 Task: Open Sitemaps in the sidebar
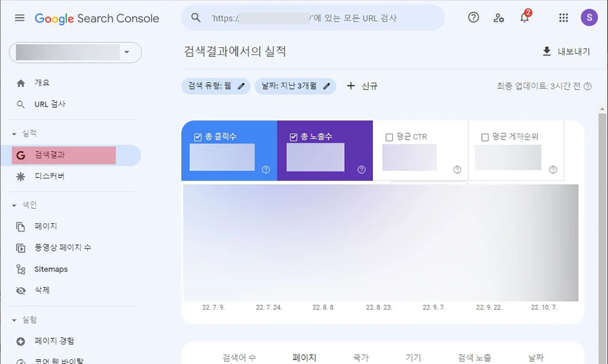pos(51,269)
